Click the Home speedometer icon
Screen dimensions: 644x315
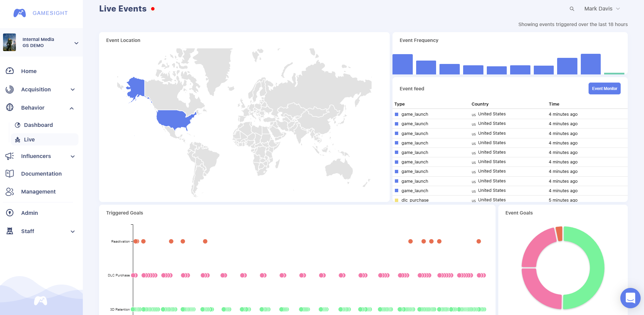point(10,71)
